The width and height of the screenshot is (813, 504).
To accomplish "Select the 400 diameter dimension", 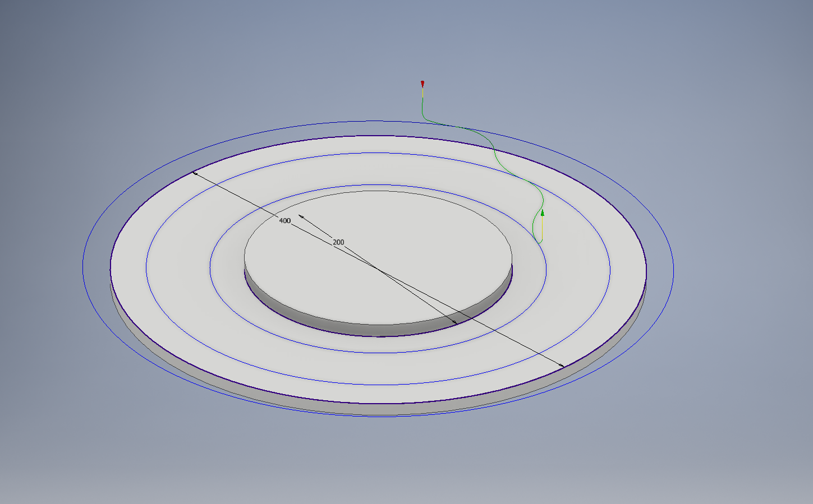I will [284, 221].
